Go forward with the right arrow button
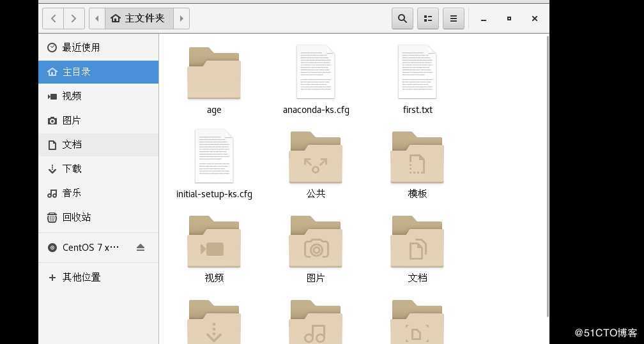The width and height of the screenshot is (644, 344). (x=74, y=19)
